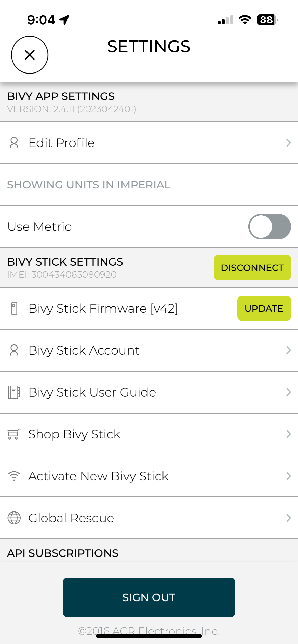
Task: Close settings with the X button
Action: tap(30, 55)
